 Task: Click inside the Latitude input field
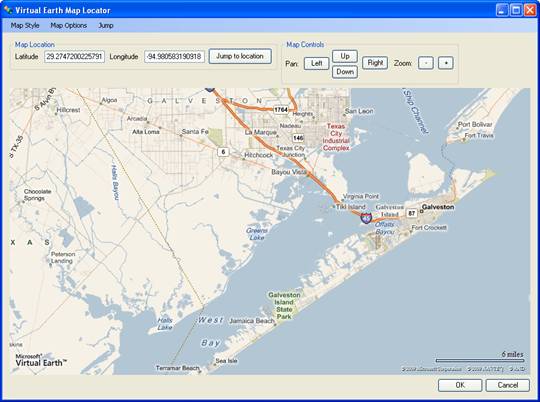pos(74,56)
